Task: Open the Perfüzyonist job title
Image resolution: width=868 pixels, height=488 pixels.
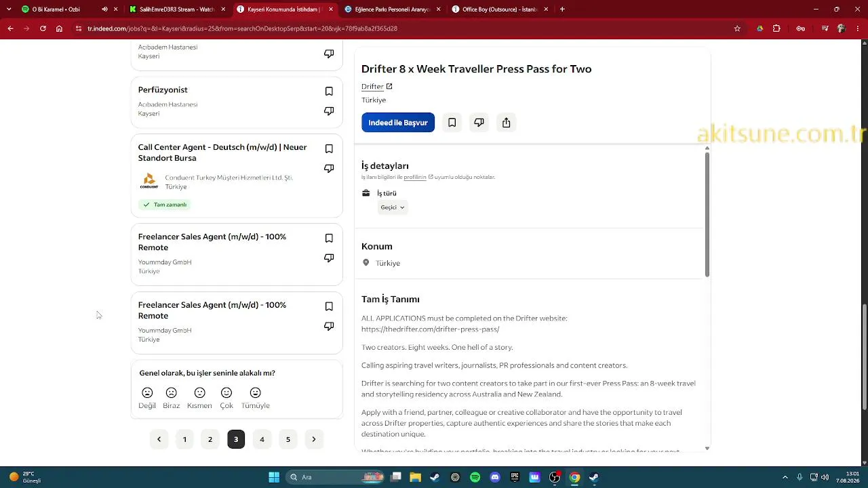Action: (x=163, y=89)
